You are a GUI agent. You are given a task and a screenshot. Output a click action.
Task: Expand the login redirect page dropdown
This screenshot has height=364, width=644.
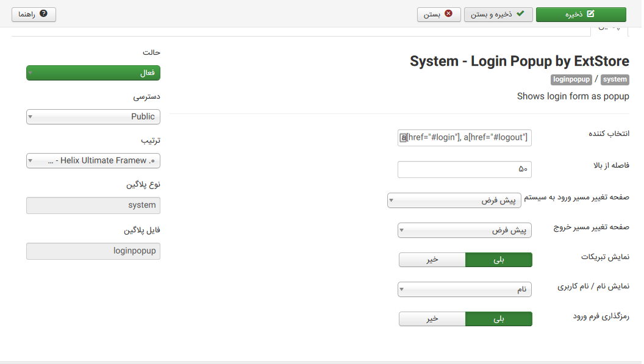(x=454, y=200)
